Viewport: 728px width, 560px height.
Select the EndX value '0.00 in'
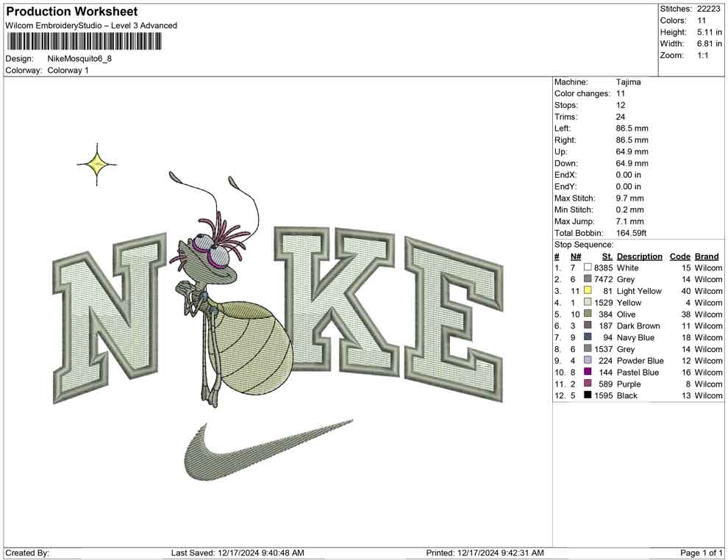pyautogui.click(x=629, y=174)
